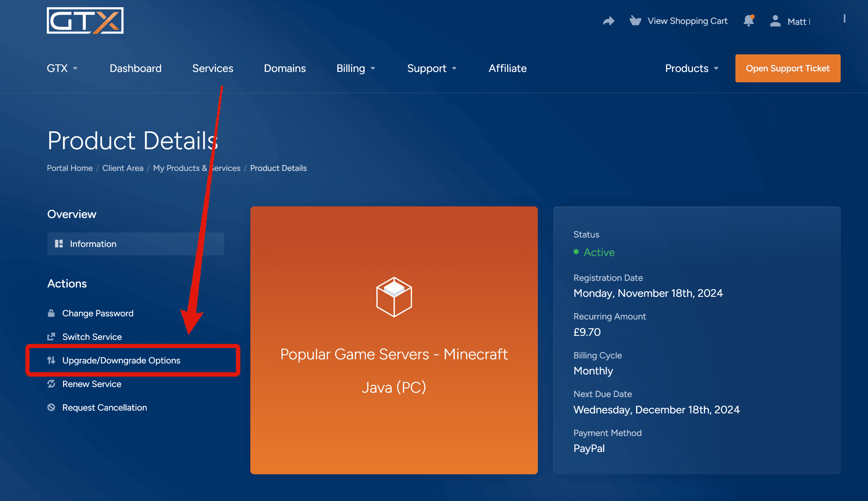The width and height of the screenshot is (868, 501).
Task: Click Registration Date label
Action: click(x=608, y=278)
